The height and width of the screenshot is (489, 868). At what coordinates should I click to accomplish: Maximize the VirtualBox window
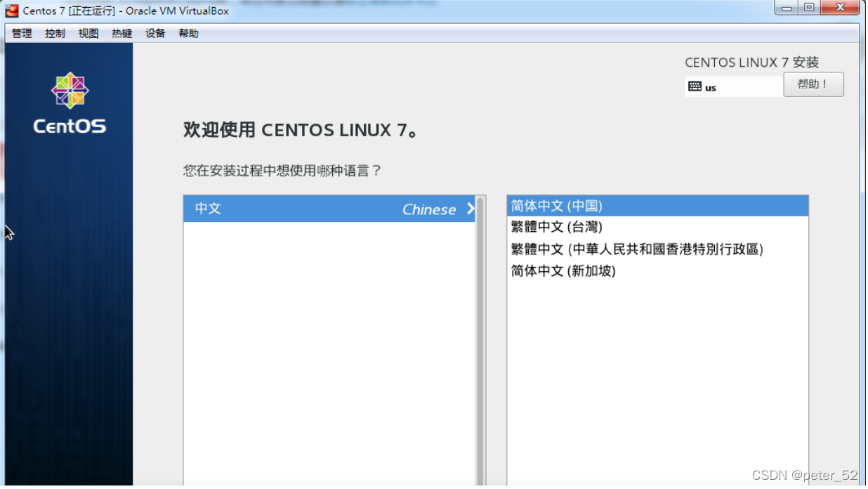click(808, 8)
